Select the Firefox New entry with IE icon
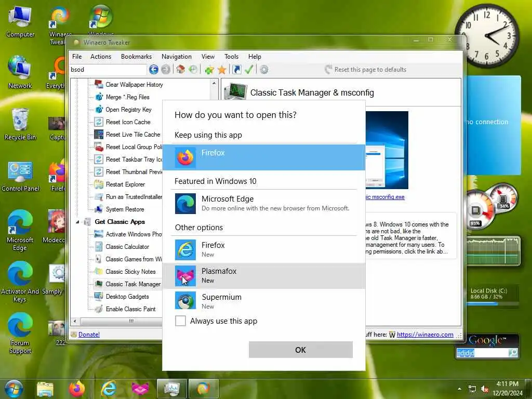Screen dimensions: 532x399 coord(263,249)
